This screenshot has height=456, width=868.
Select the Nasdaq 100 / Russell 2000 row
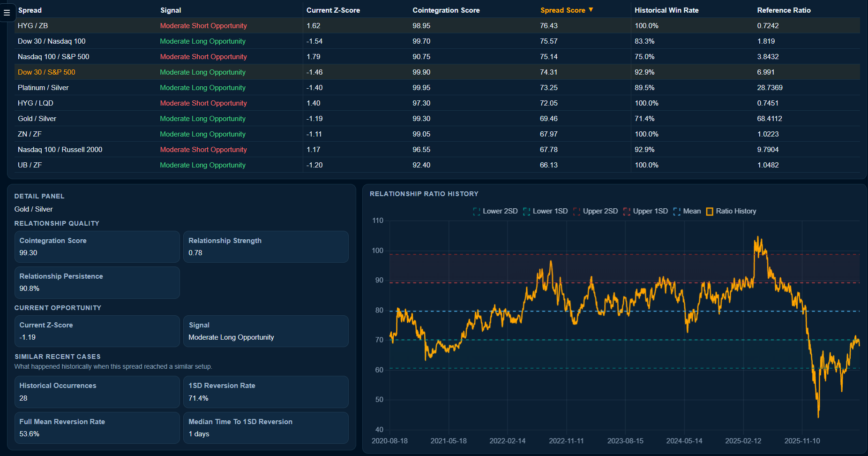(x=437, y=150)
